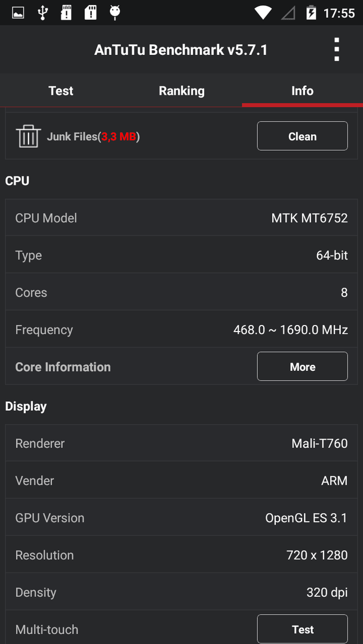Tap the second SD card notification icon
The image size is (363, 644).
[90, 13]
